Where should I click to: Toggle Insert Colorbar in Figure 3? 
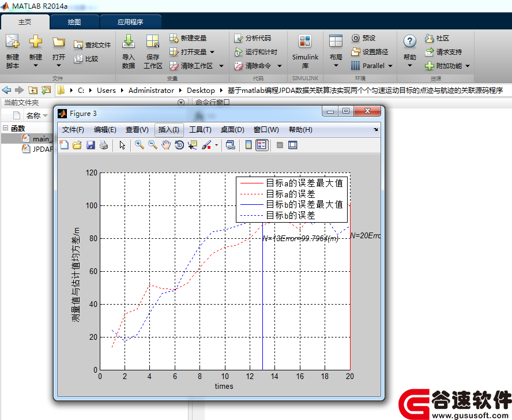tap(249, 145)
